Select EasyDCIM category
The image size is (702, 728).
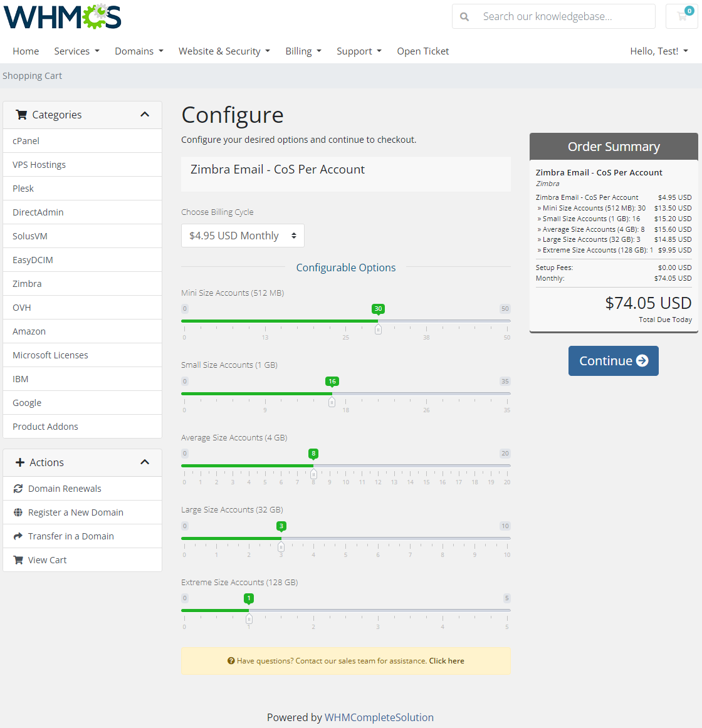(82, 260)
